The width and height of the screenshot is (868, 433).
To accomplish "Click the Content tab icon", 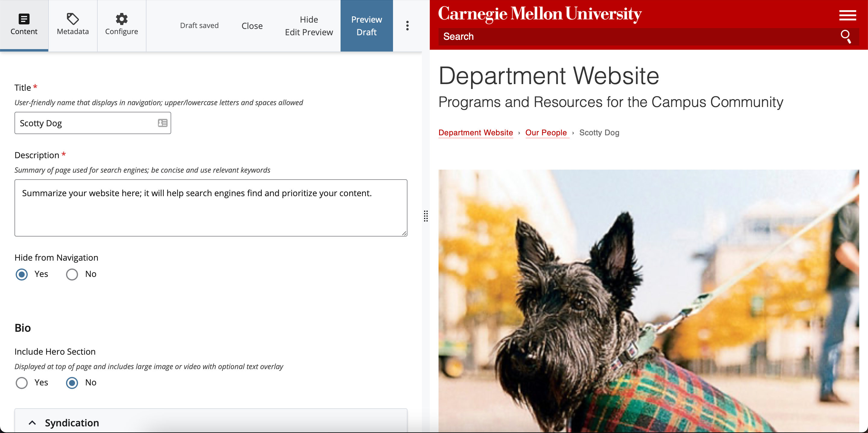I will (x=24, y=18).
